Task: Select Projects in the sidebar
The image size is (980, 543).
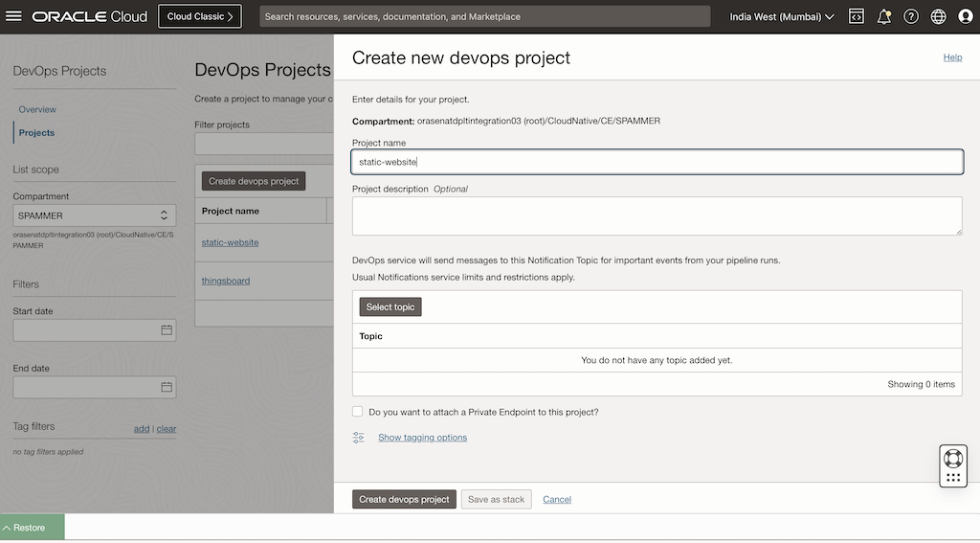Action: pyautogui.click(x=36, y=133)
